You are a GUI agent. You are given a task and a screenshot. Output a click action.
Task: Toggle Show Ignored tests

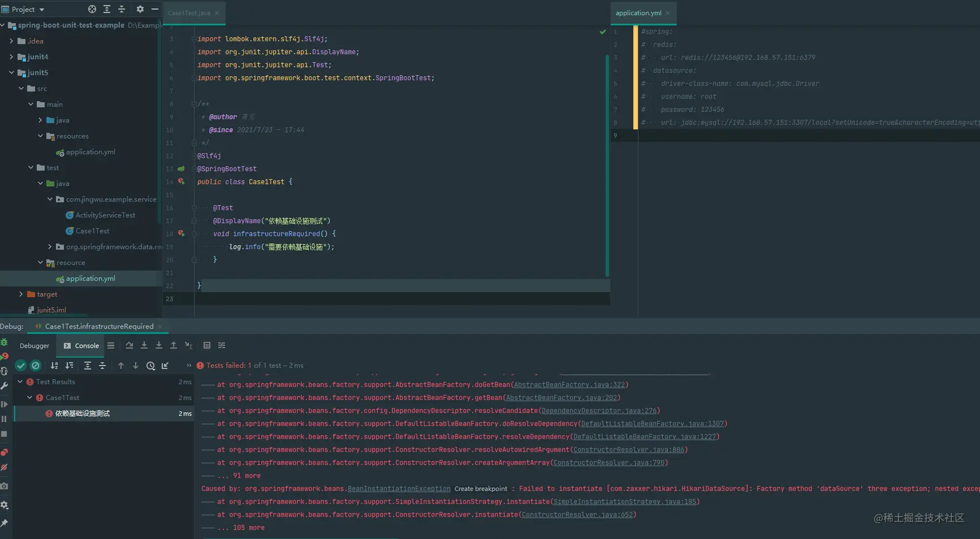click(36, 366)
